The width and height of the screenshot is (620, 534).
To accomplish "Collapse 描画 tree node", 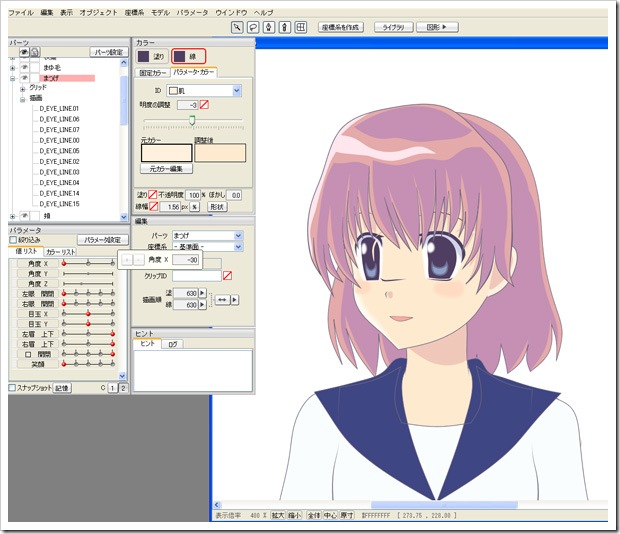I will pyautogui.click(x=23, y=100).
